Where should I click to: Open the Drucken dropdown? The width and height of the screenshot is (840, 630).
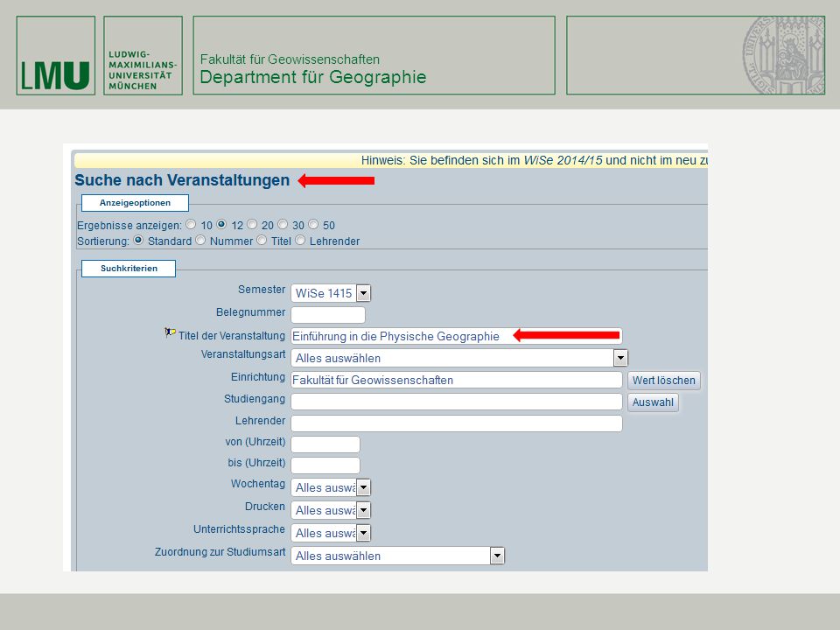(331, 510)
